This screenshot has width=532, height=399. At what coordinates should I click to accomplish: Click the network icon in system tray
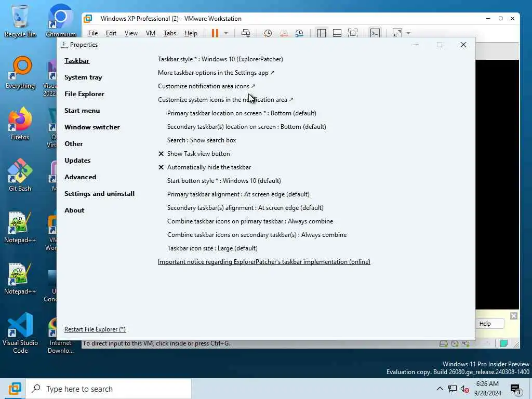453,389
